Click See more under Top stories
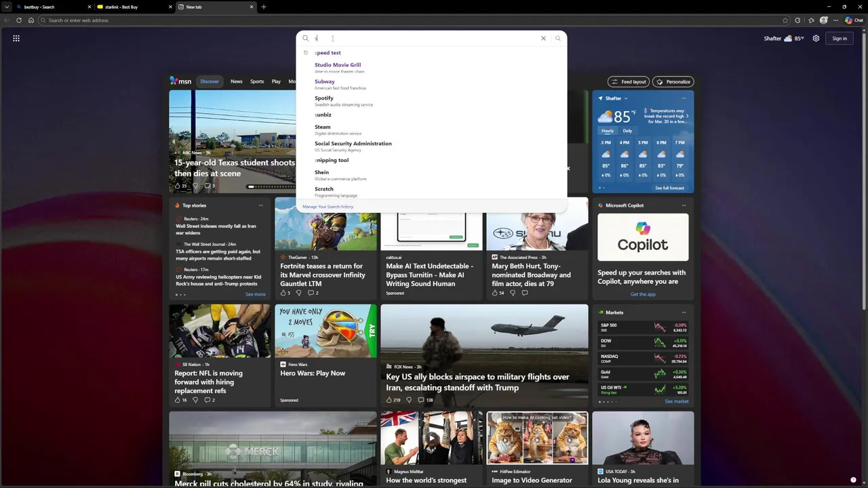 tap(256, 294)
